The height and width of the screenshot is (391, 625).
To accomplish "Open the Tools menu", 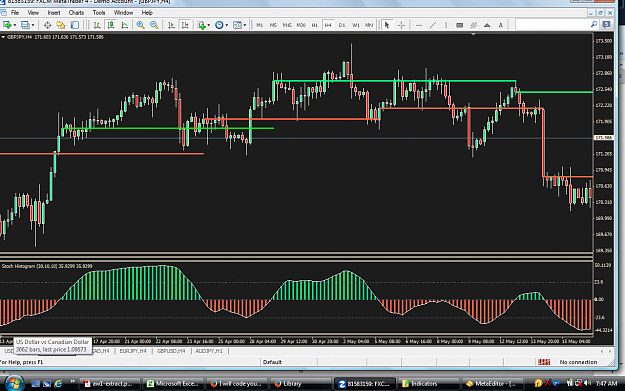I will click(99, 13).
